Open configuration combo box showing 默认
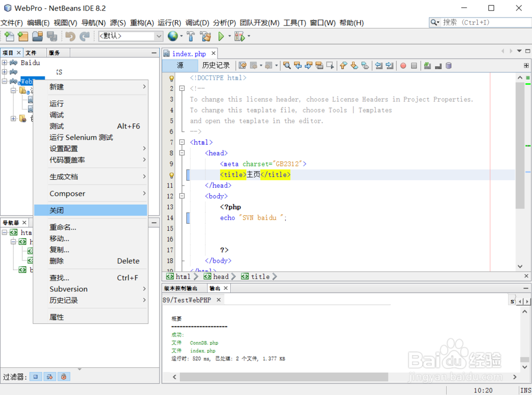Viewport: 532px width, 395px height. click(130, 36)
